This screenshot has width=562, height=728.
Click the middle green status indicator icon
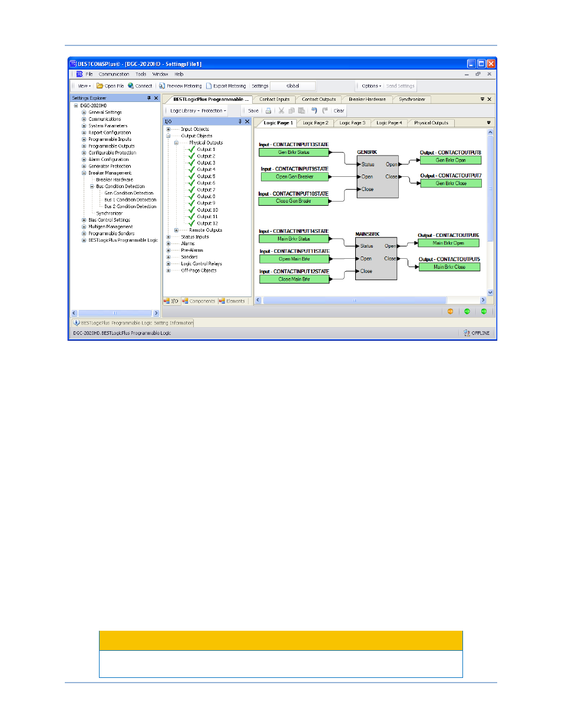click(x=467, y=311)
